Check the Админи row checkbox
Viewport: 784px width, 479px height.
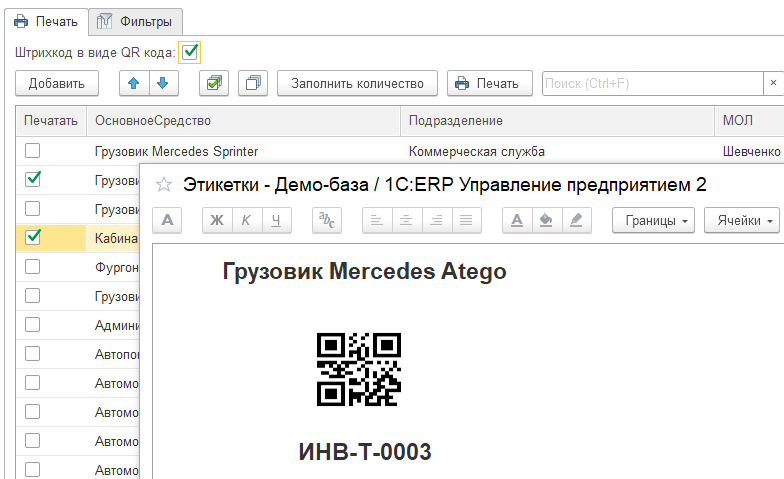point(32,324)
